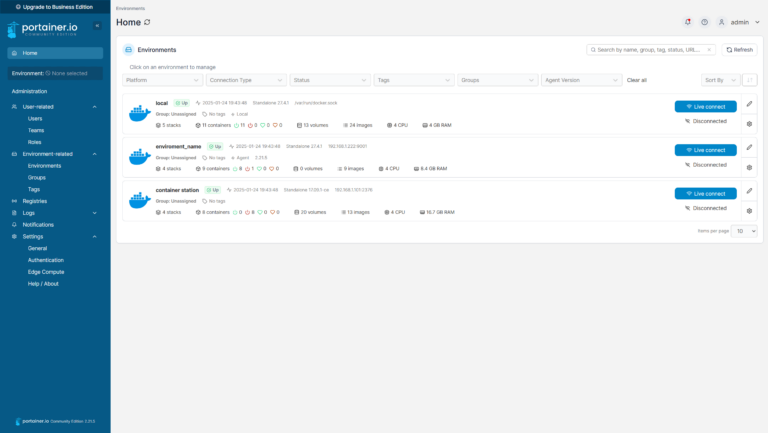Collapse the User-related section
768x433 pixels.
(x=95, y=106)
